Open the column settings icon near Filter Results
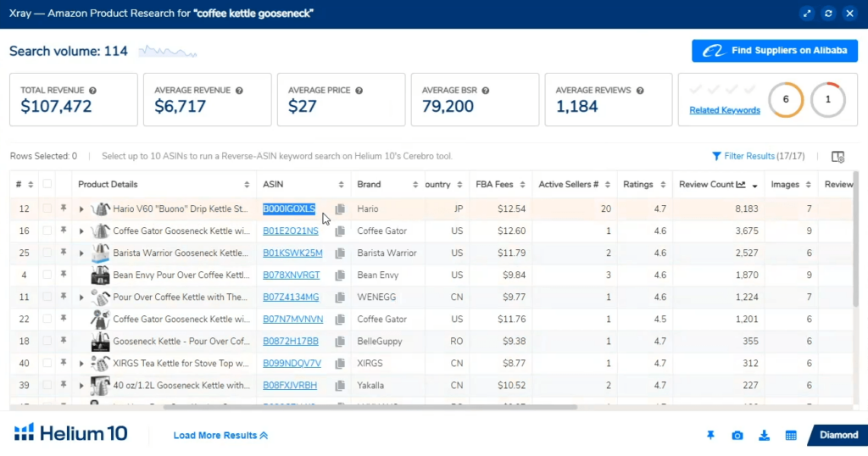This screenshot has width=868, height=456. [x=838, y=157]
